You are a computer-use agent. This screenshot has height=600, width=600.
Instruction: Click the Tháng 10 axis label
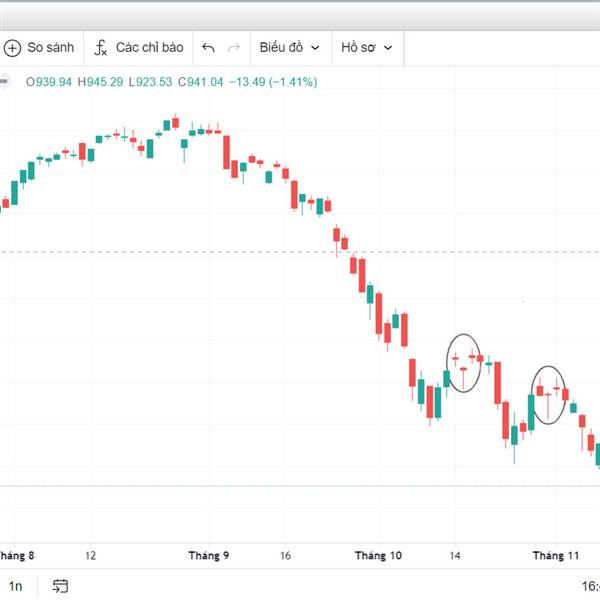coord(378,555)
